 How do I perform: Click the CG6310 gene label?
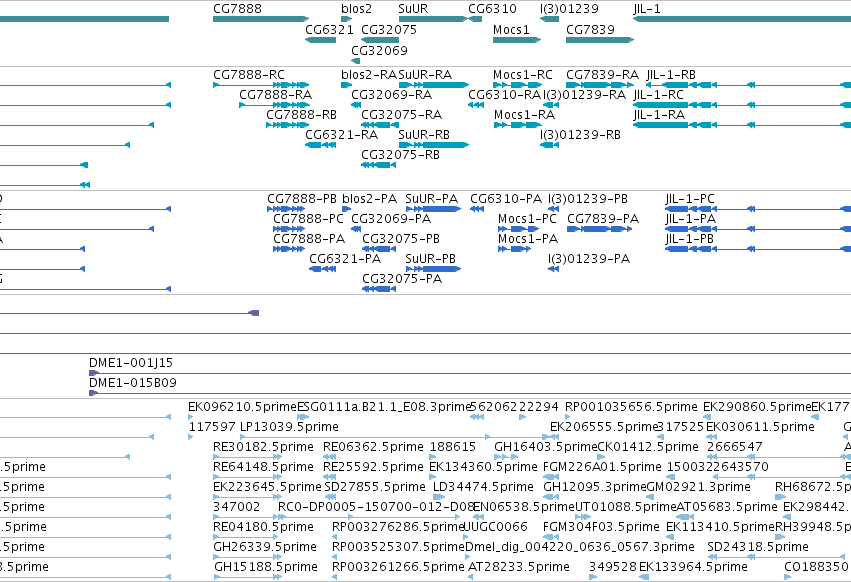click(492, 9)
